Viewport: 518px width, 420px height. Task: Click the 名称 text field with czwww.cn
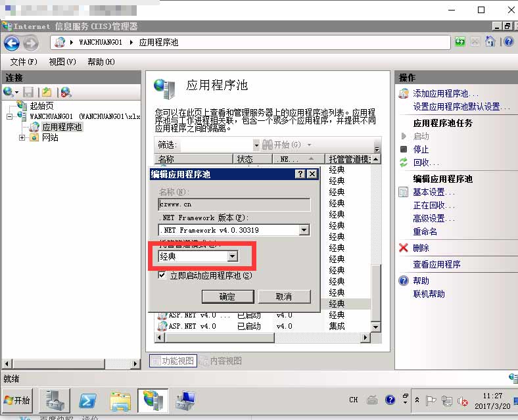234,204
